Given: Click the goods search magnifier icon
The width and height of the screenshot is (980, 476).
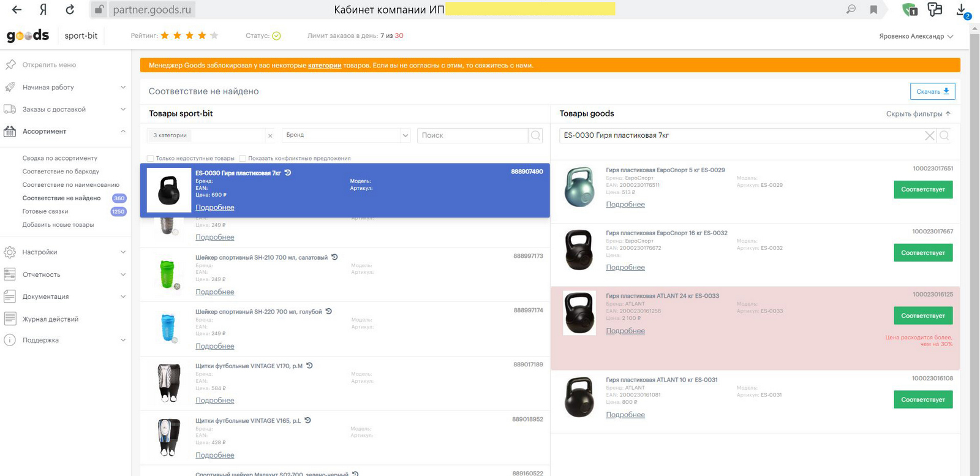Looking at the screenshot, I should coord(944,135).
